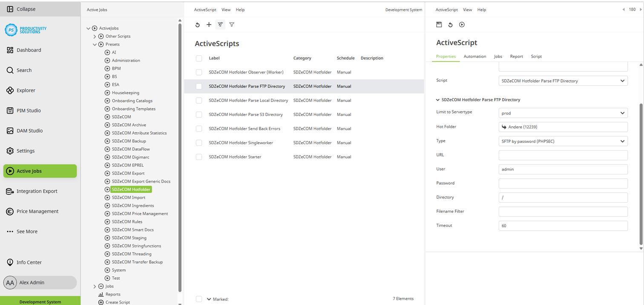Switch to the Automation tab
Screen dimensions: 644x305
pos(474,56)
